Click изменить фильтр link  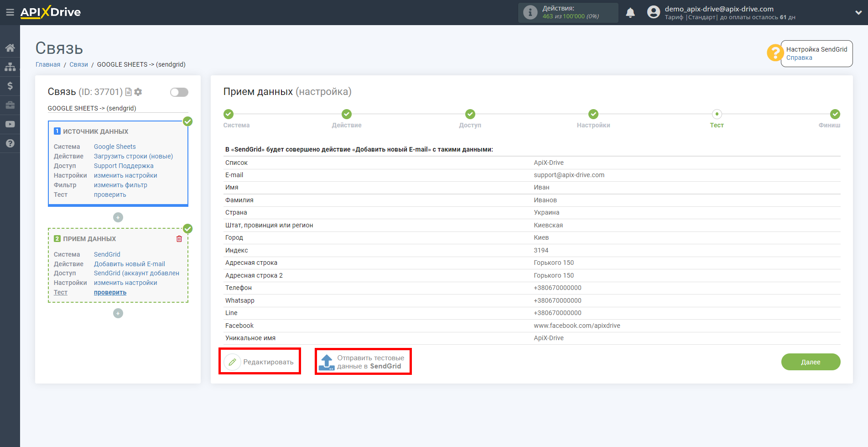coord(120,185)
